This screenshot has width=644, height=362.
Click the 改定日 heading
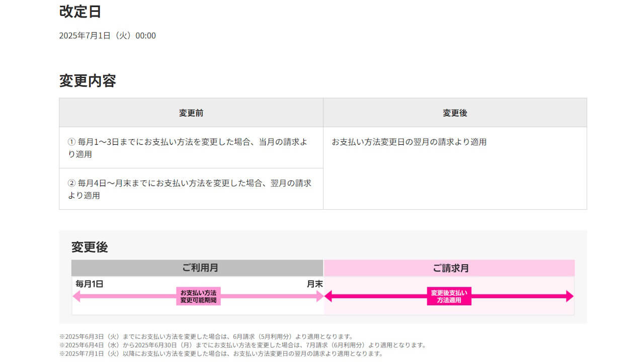[x=80, y=12]
